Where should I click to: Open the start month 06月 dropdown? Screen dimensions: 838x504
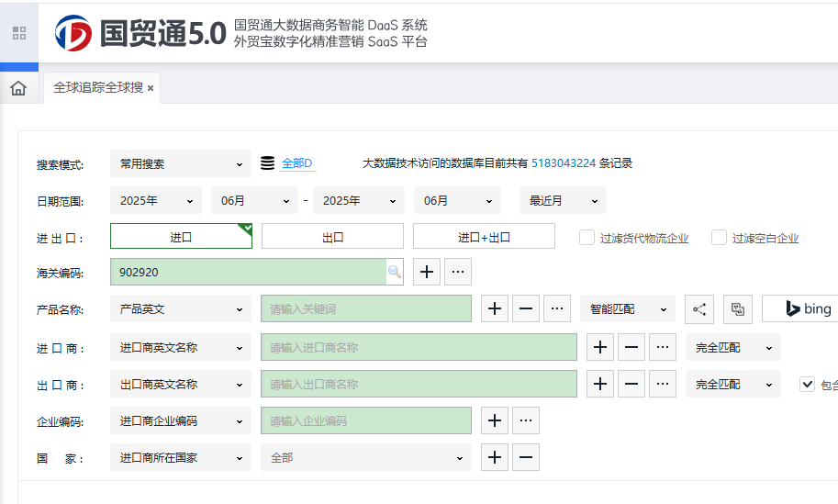pyautogui.click(x=255, y=200)
